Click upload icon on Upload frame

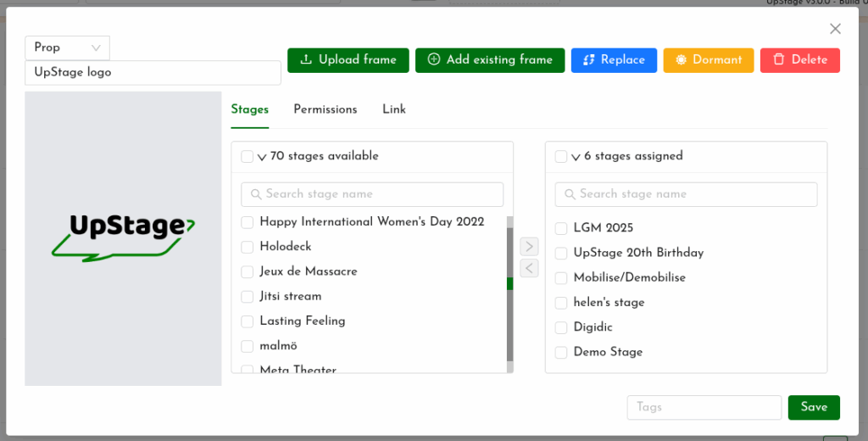click(x=305, y=60)
